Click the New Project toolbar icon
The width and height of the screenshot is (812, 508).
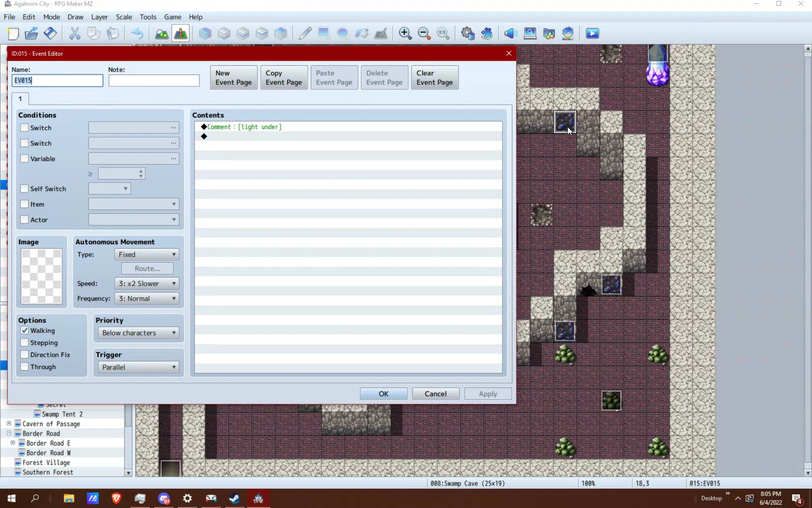tap(13, 34)
